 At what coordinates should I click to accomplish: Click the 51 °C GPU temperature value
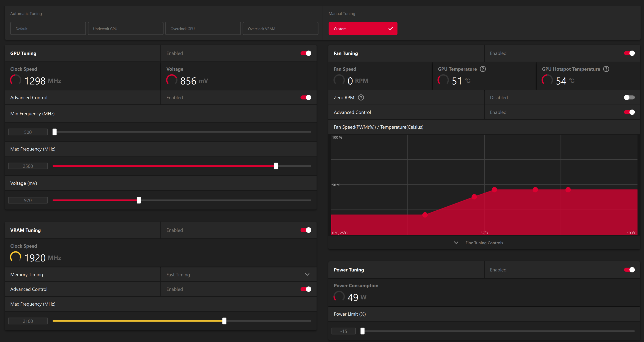(x=461, y=81)
